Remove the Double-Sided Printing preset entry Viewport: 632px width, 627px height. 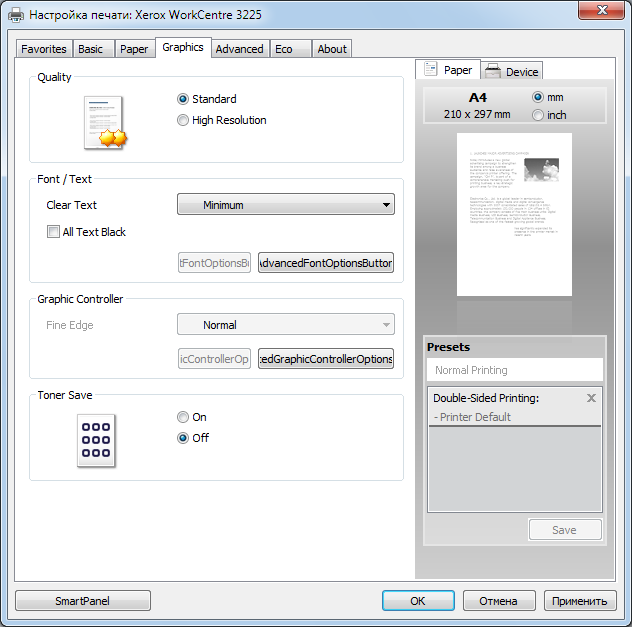(591, 398)
